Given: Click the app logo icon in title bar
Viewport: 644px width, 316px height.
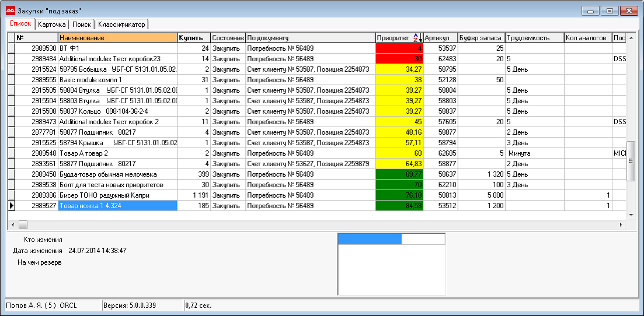Looking at the screenshot, I should (9, 10).
